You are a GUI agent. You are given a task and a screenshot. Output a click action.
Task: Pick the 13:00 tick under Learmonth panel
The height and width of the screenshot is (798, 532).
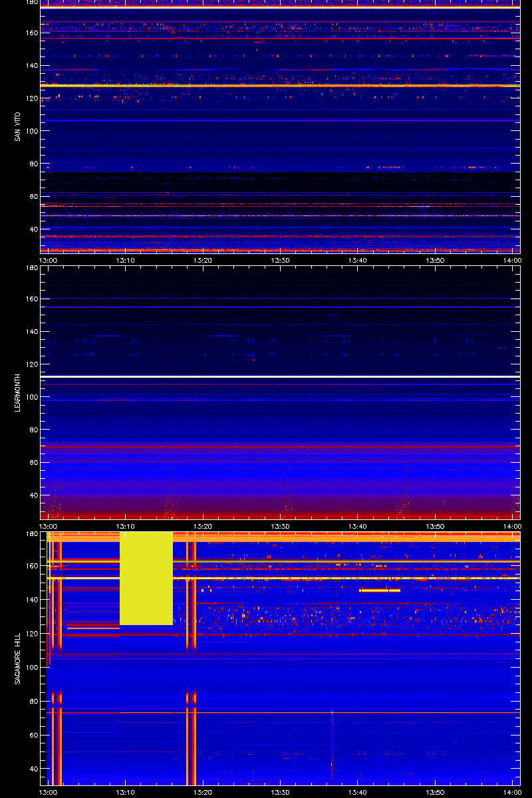pos(49,527)
